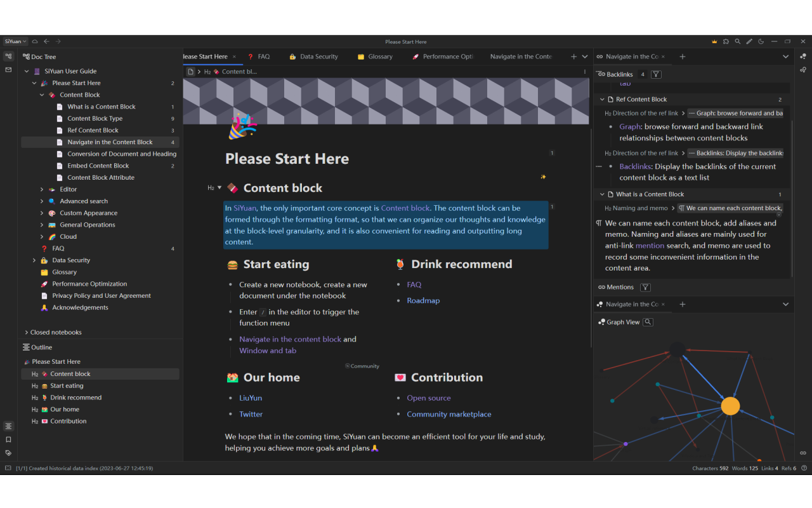Click the Inbox envelope icon
Image resolution: width=812 pixels, height=508 pixels.
(8, 69)
